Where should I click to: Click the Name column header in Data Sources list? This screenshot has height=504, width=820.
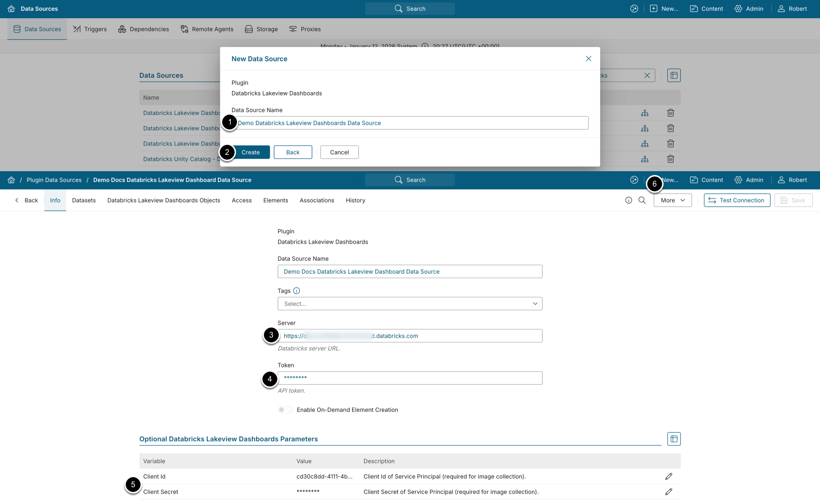[x=151, y=97]
